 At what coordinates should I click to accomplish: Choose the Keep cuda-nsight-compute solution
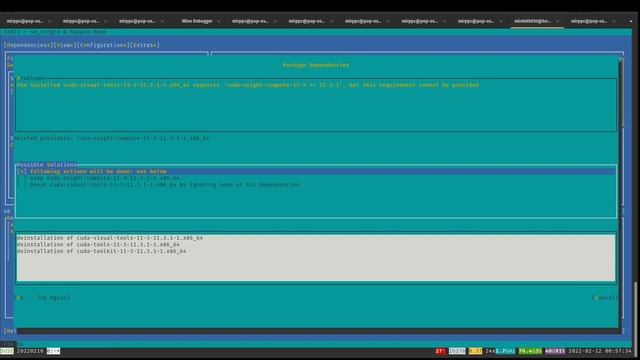99,178
